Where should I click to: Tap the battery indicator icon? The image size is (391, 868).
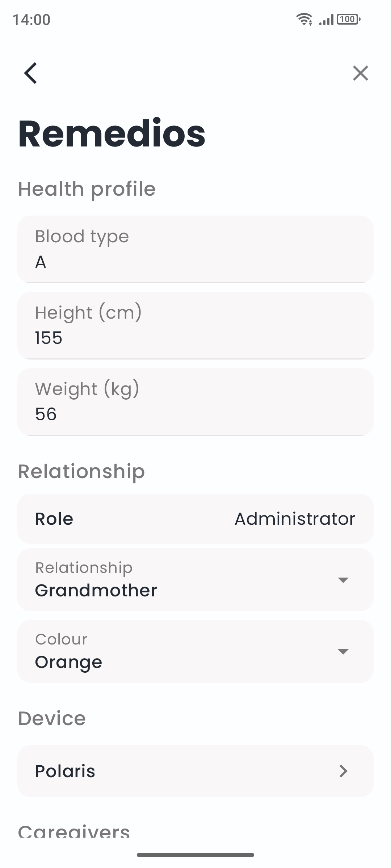(x=348, y=19)
